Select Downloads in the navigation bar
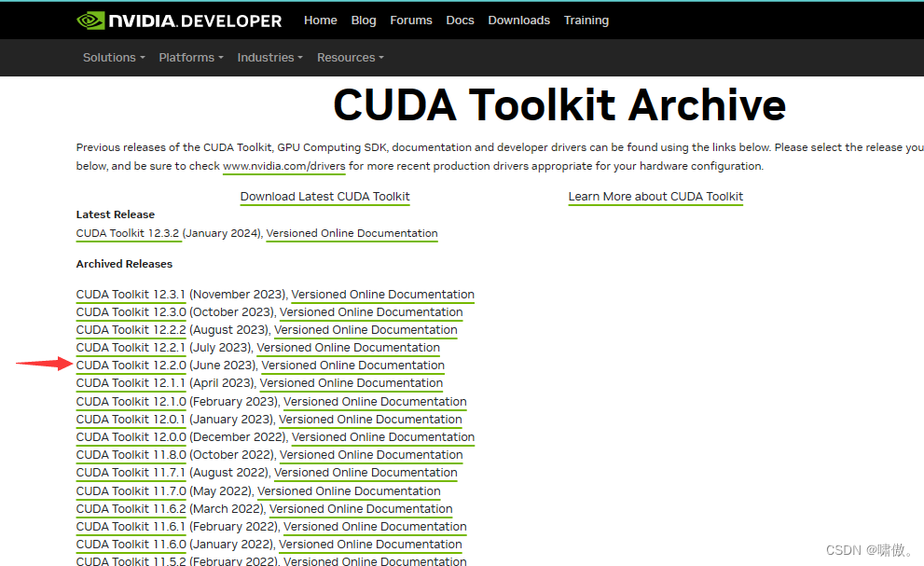 (x=518, y=20)
